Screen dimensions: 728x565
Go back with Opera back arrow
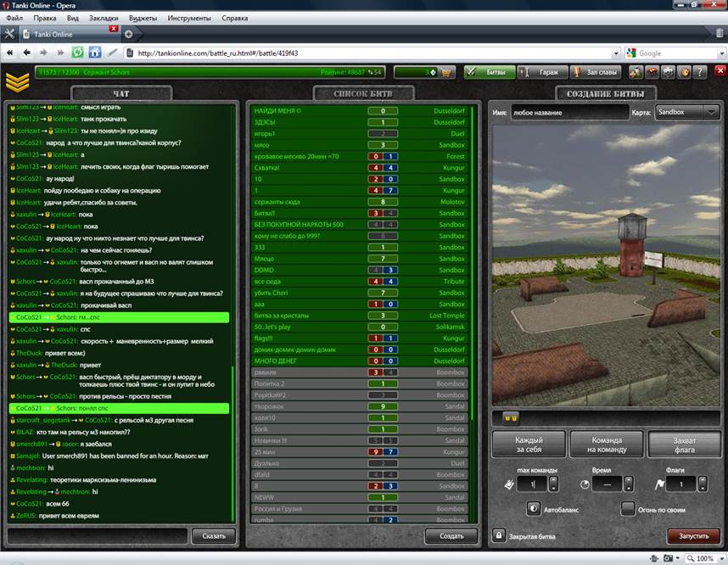click(x=26, y=53)
